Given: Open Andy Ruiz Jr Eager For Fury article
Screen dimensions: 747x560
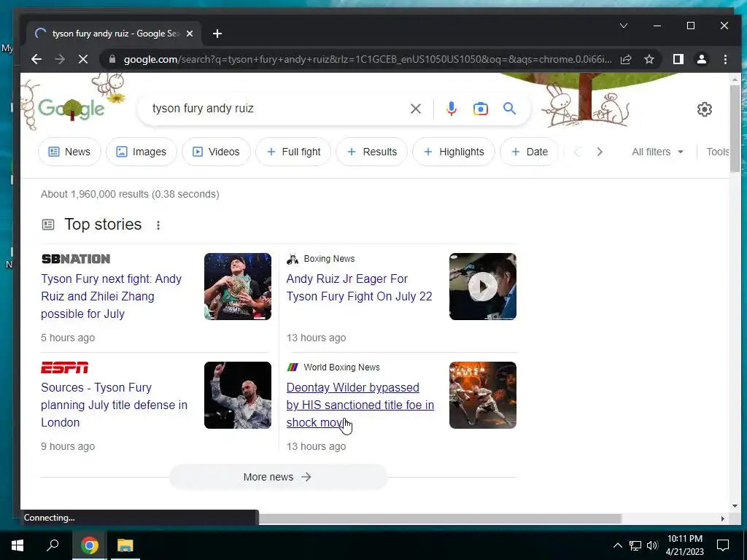Looking at the screenshot, I should pyautogui.click(x=359, y=287).
